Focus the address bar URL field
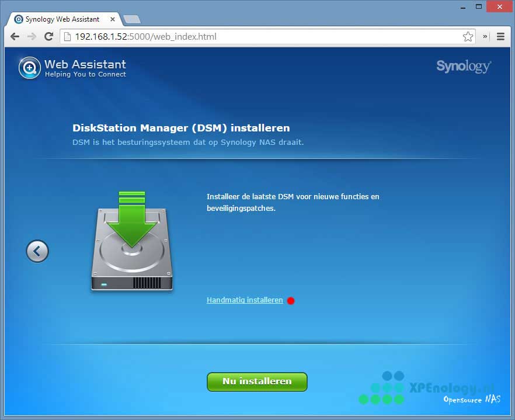 click(263, 37)
